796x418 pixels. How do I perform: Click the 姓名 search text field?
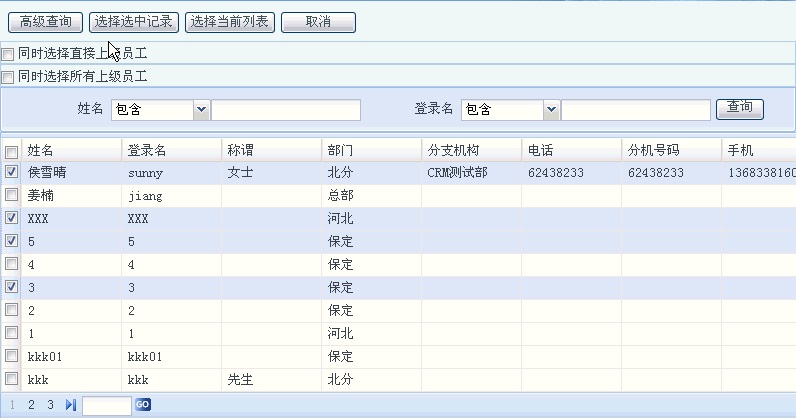coord(285,109)
